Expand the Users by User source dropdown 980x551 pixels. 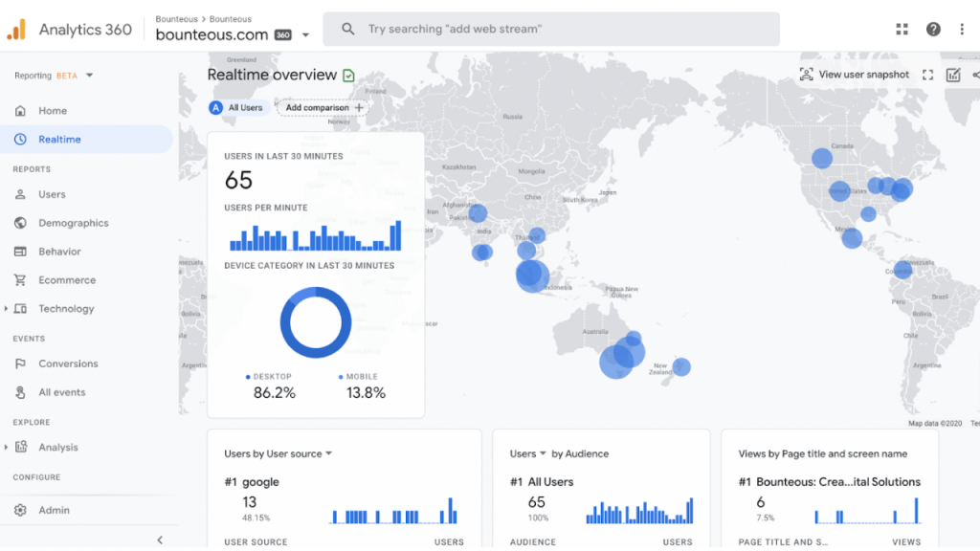pyautogui.click(x=328, y=453)
